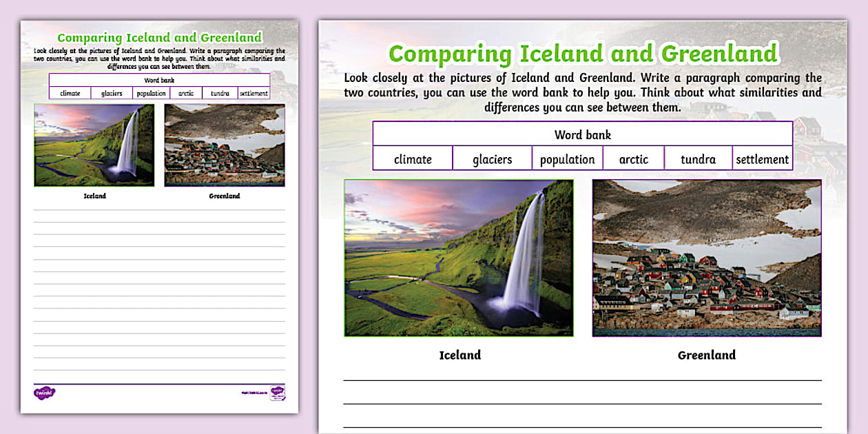Click the Iceland waterfall photograph
Viewport: 868px width, 434px height.
click(459, 258)
